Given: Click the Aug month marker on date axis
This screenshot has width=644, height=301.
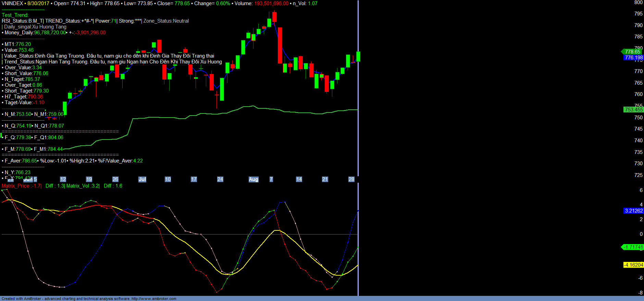Looking at the screenshot, I should (253, 179).
